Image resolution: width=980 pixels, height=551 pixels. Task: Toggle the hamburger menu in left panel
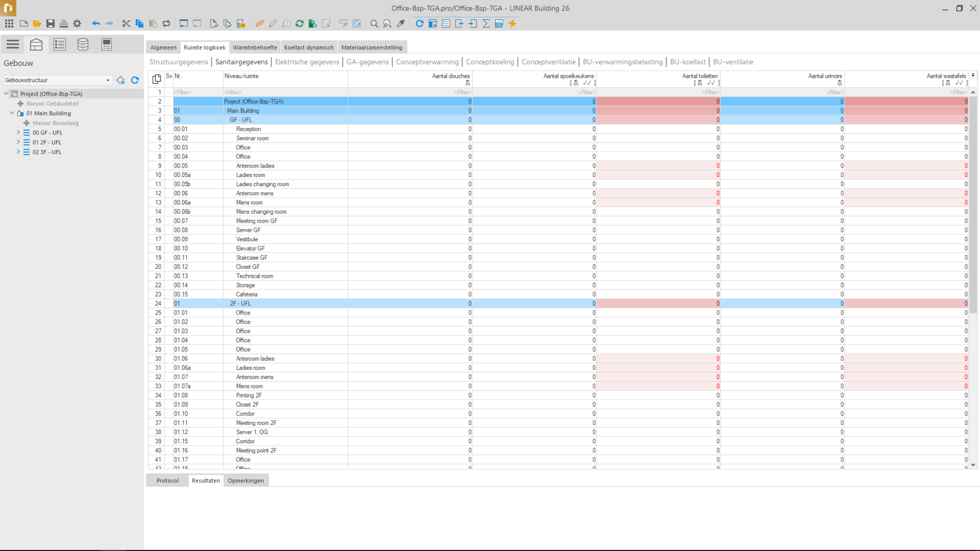click(13, 45)
